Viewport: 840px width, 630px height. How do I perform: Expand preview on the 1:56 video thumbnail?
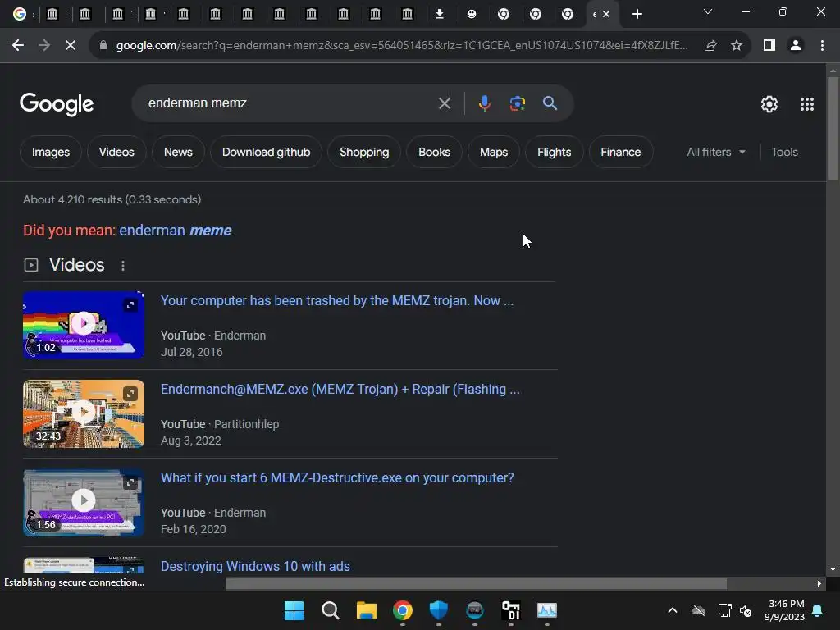(x=130, y=482)
